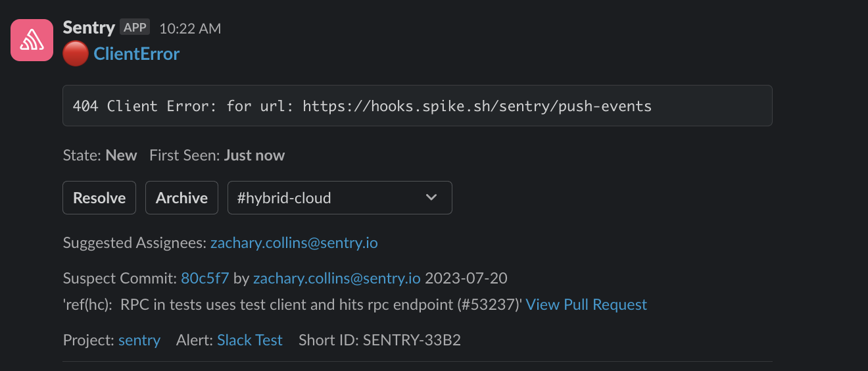Open the View Pull Request link
Viewport: 868px width, 371px height.
click(x=587, y=305)
